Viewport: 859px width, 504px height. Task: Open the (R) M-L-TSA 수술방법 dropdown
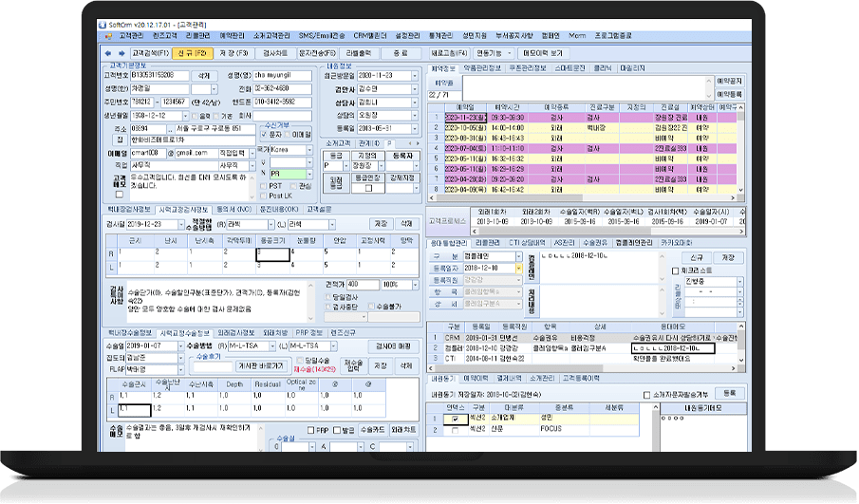[x=271, y=346]
